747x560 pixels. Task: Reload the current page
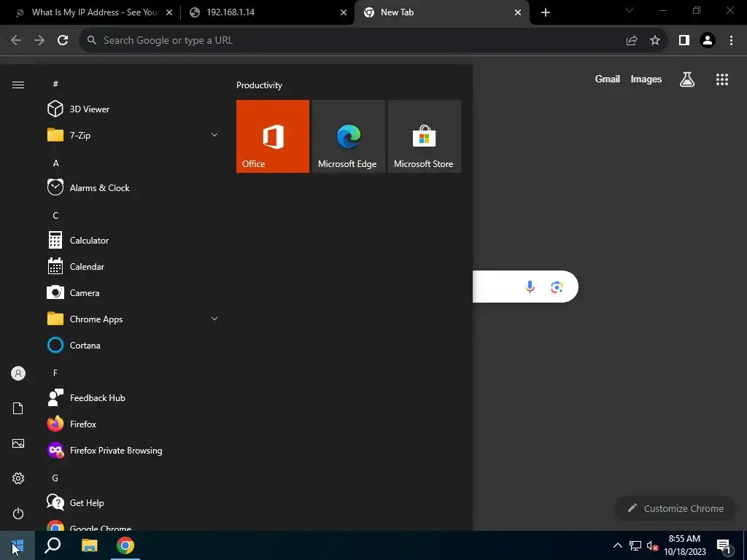pos(63,40)
